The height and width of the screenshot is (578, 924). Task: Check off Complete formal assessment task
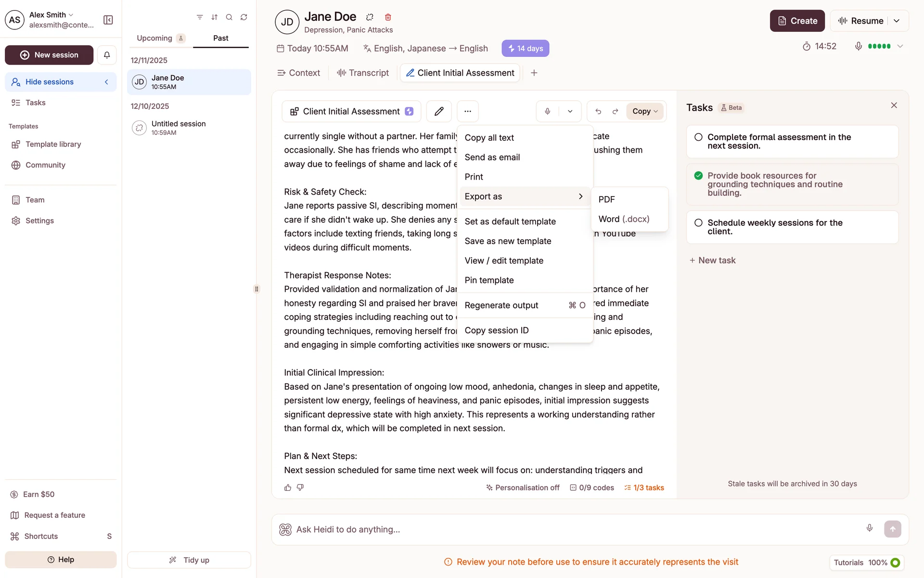[698, 137]
